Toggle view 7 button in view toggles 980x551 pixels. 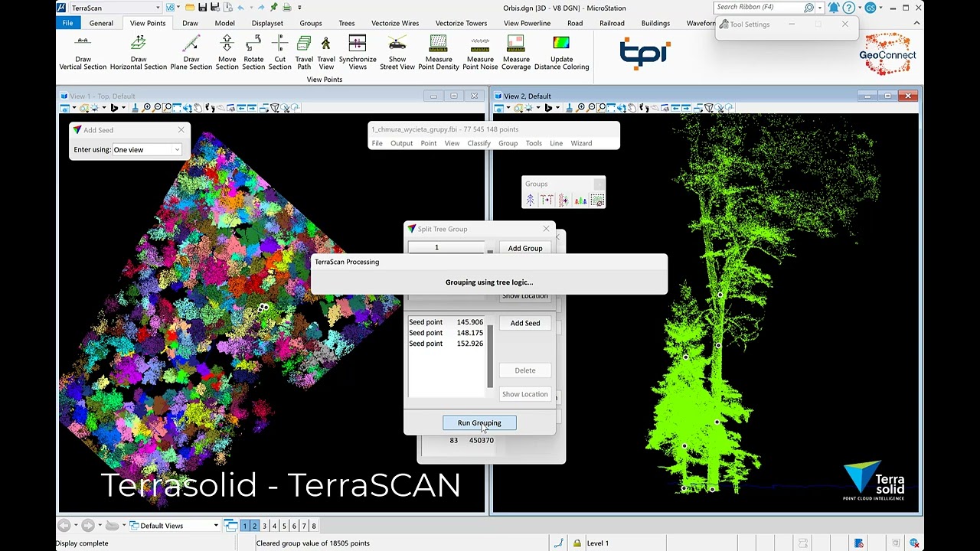(x=304, y=526)
